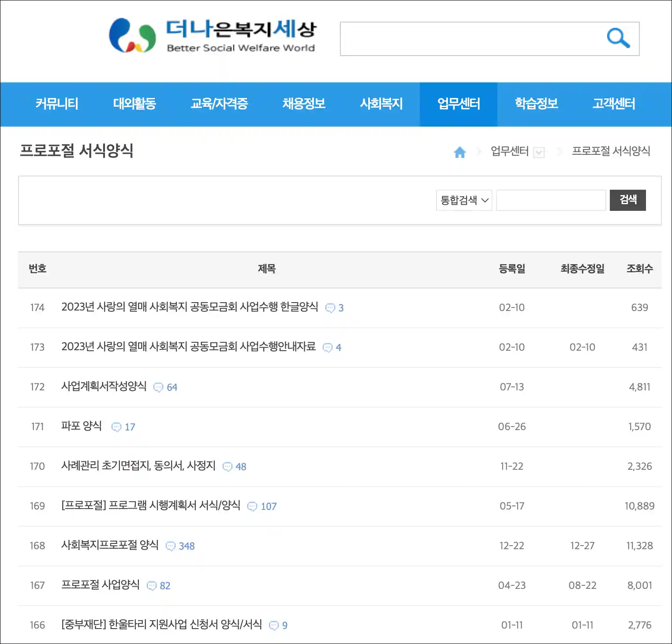Click view count 10,889
The width and height of the screenshot is (672, 644).
click(639, 506)
